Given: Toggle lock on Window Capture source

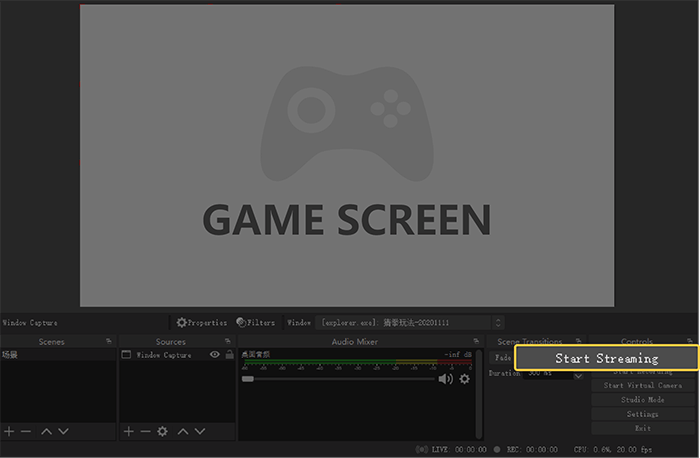Looking at the screenshot, I should point(229,355).
